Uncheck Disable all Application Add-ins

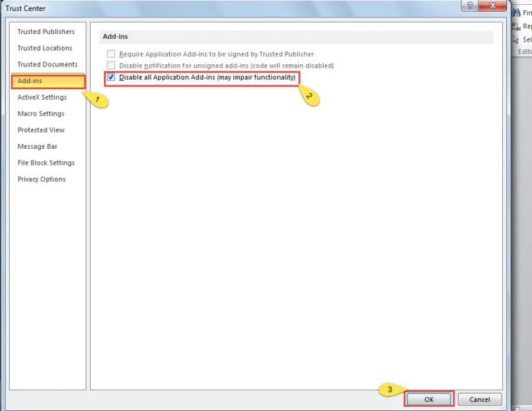(111, 77)
